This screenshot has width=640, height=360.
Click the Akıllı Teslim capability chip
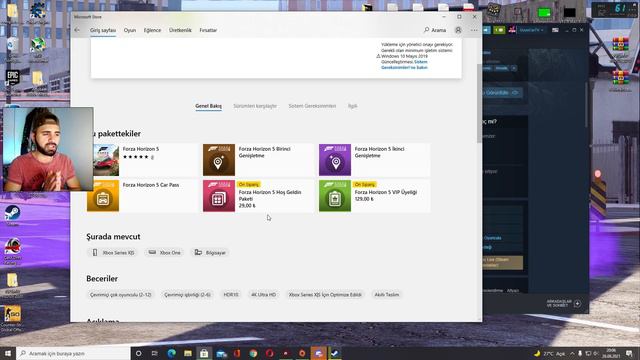pyautogui.click(x=387, y=295)
